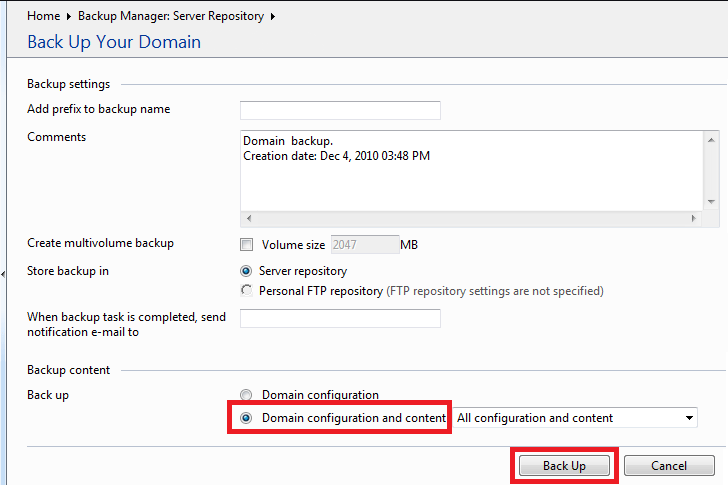
Task: Enable the Create multivolume backup checkbox
Action: (x=247, y=245)
